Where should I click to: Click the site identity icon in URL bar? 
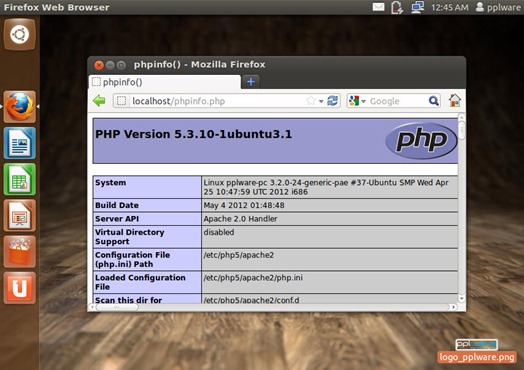[x=122, y=101]
